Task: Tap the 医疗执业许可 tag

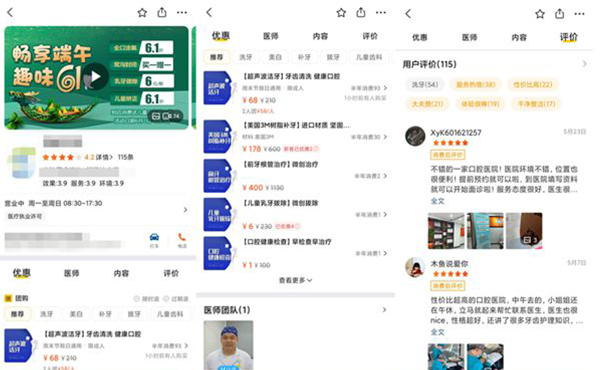Action: click(x=25, y=217)
